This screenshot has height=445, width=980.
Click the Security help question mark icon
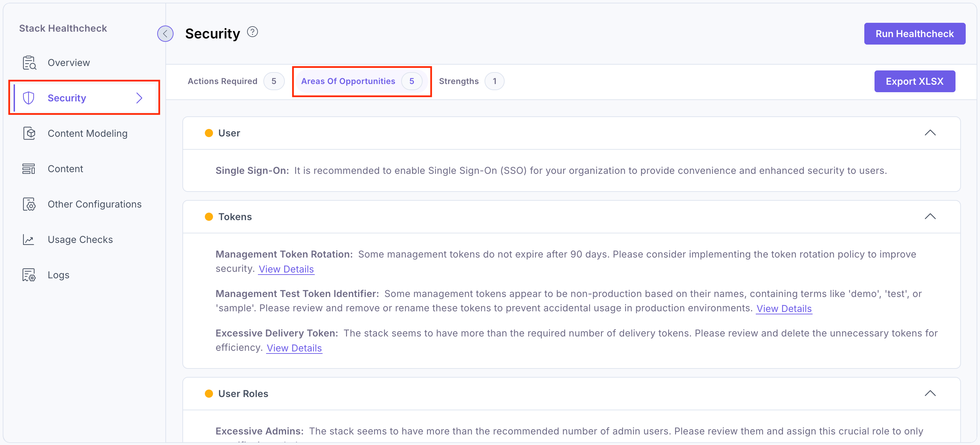click(252, 32)
